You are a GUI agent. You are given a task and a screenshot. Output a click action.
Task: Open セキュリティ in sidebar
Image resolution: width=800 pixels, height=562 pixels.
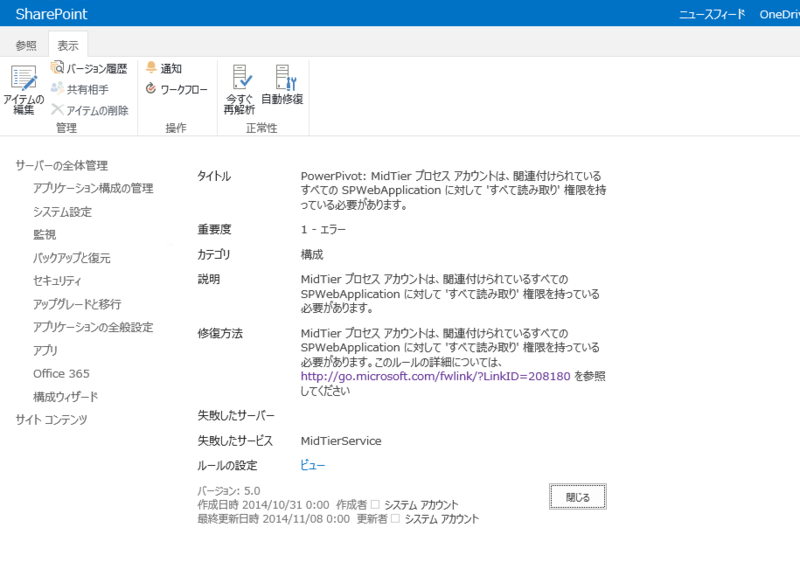[57, 280]
